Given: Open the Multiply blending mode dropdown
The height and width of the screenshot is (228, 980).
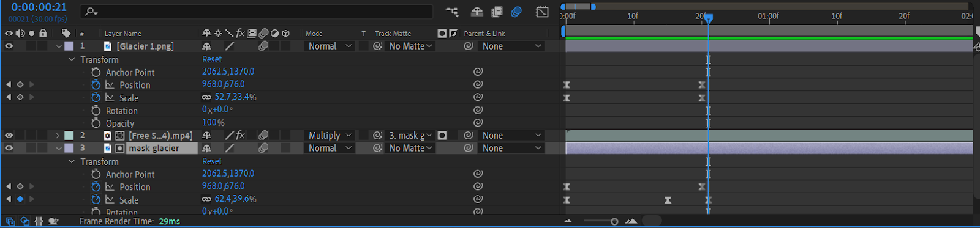Looking at the screenshot, I should point(330,136).
